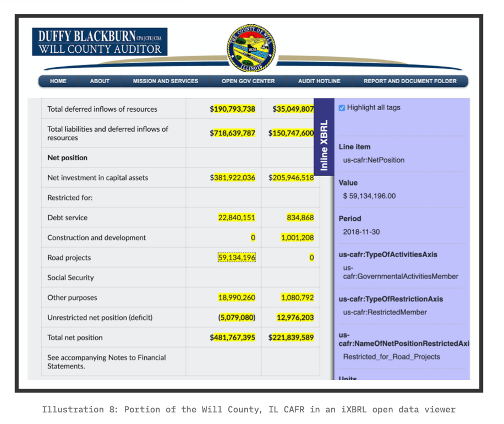Screen dimensions: 504x424
Task: Select Net investment in capital assets $381,922,036
Action: click(232, 177)
